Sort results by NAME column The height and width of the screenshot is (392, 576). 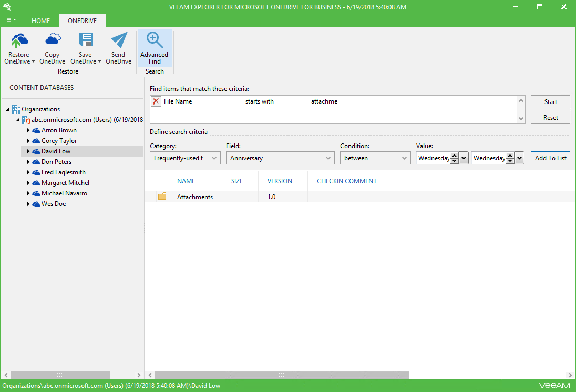[x=186, y=181]
